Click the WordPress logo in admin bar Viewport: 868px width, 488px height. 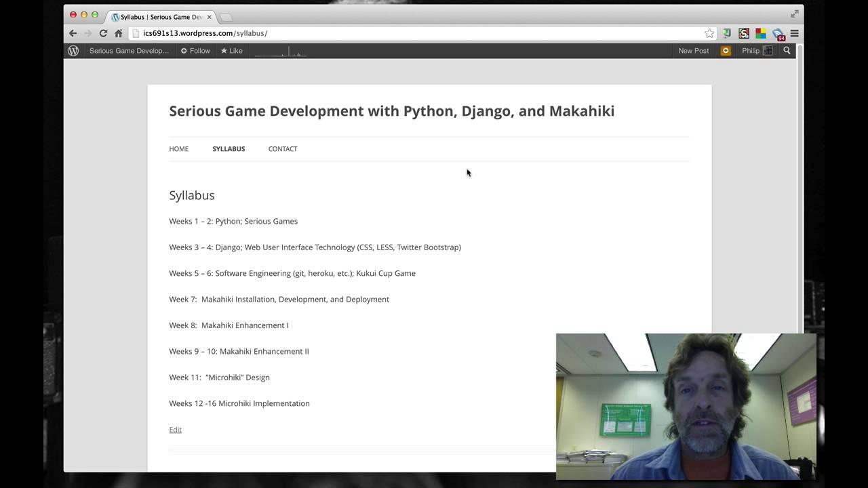pyautogui.click(x=73, y=51)
